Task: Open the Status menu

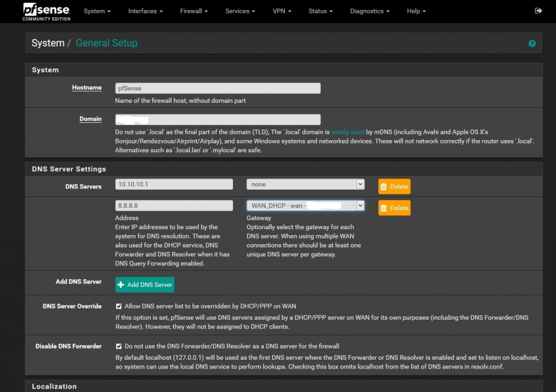Action: click(x=321, y=11)
